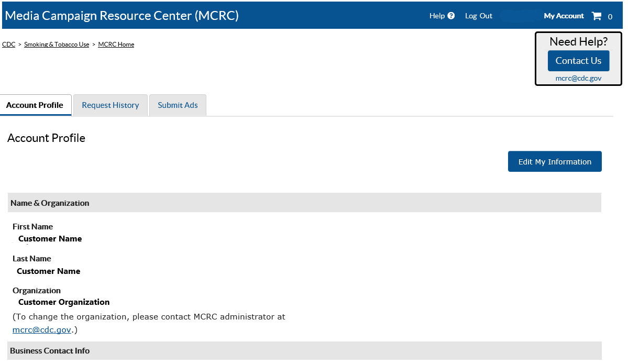Image resolution: width=628 pixels, height=364 pixels.
Task: Click the Name & Organization section header
Action: click(50, 203)
